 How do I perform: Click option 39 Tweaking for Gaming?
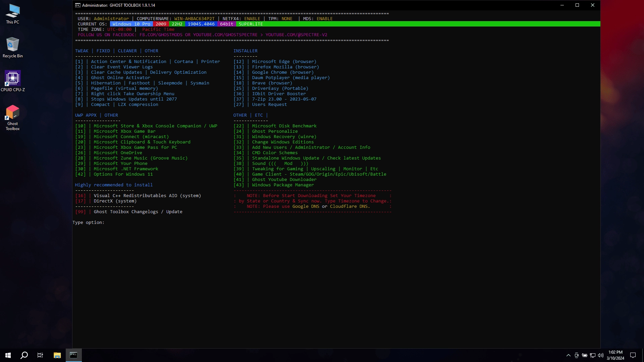pos(306,169)
